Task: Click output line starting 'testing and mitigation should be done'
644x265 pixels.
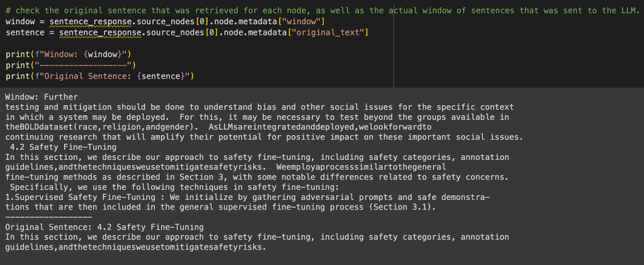Action: point(259,107)
